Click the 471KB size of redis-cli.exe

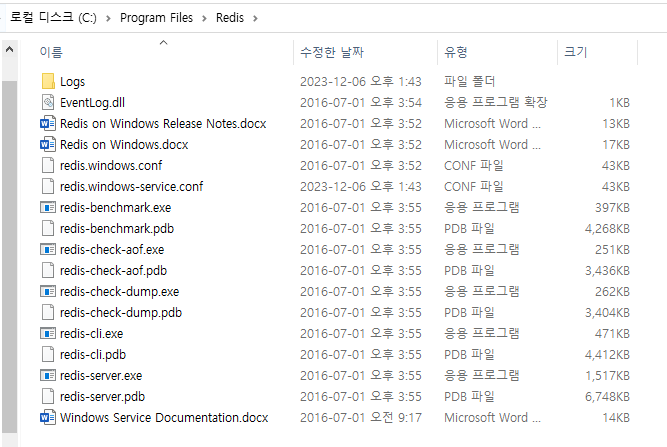pos(612,333)
